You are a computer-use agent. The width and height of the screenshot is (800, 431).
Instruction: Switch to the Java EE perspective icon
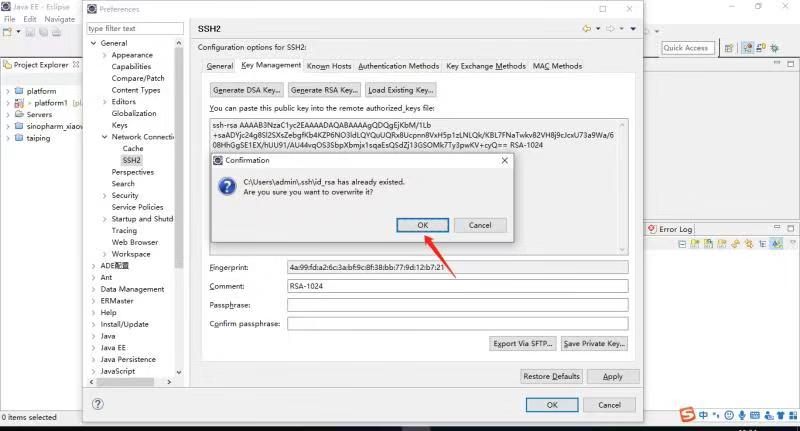point(747,48)
